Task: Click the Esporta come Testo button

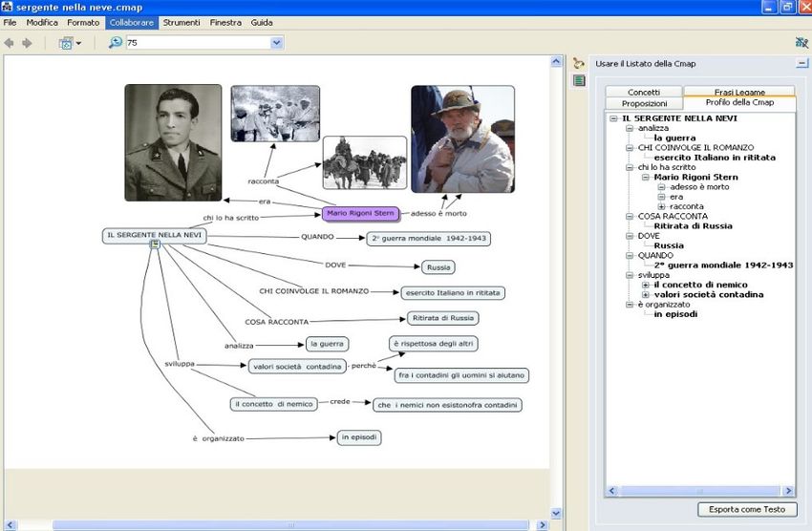Action: click(x=747, y=509)
